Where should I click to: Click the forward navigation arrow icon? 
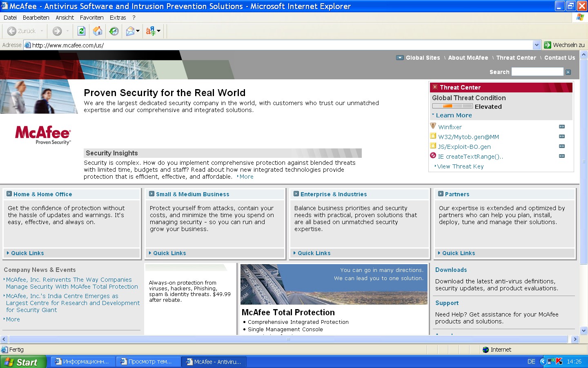(57, 31)
